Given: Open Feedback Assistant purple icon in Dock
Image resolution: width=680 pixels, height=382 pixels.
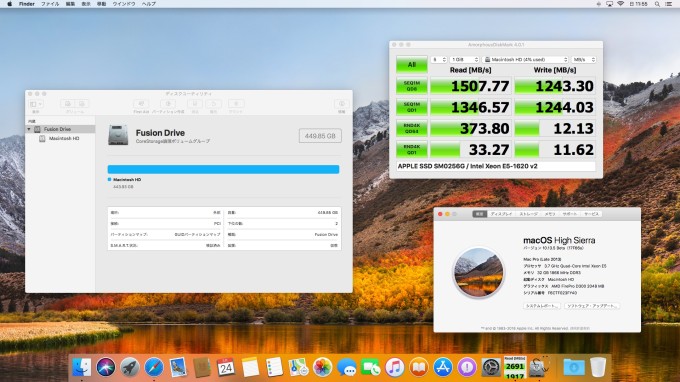Looking at the screenshot, I should click(467, 367).
